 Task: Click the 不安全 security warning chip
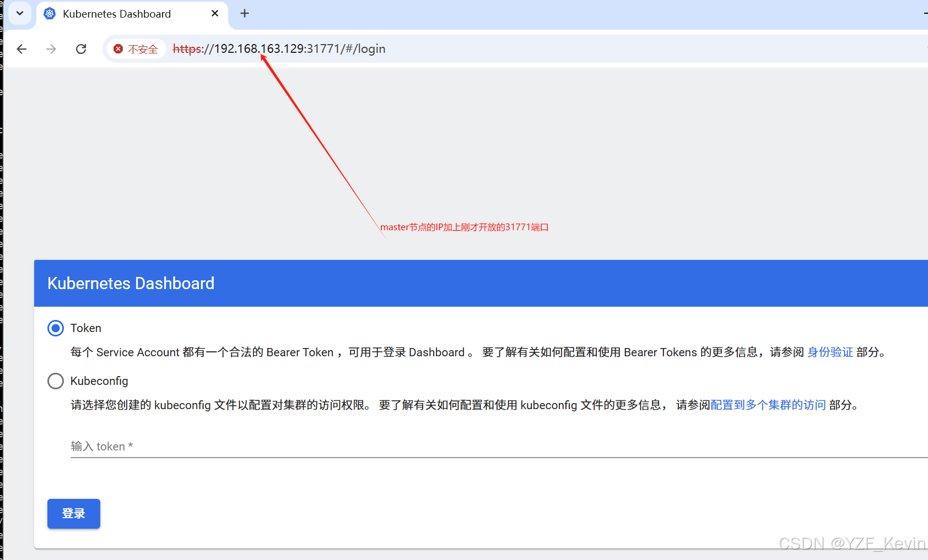(136, 49)
